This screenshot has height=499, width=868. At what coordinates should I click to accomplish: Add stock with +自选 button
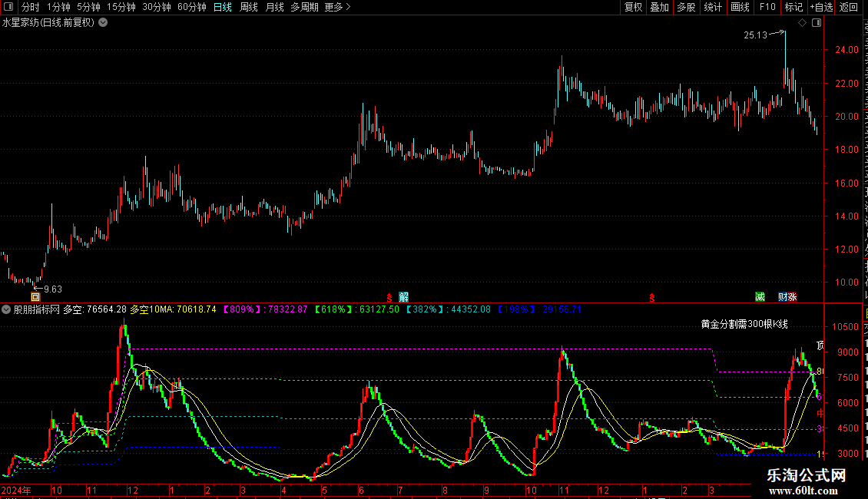[821, 7]
